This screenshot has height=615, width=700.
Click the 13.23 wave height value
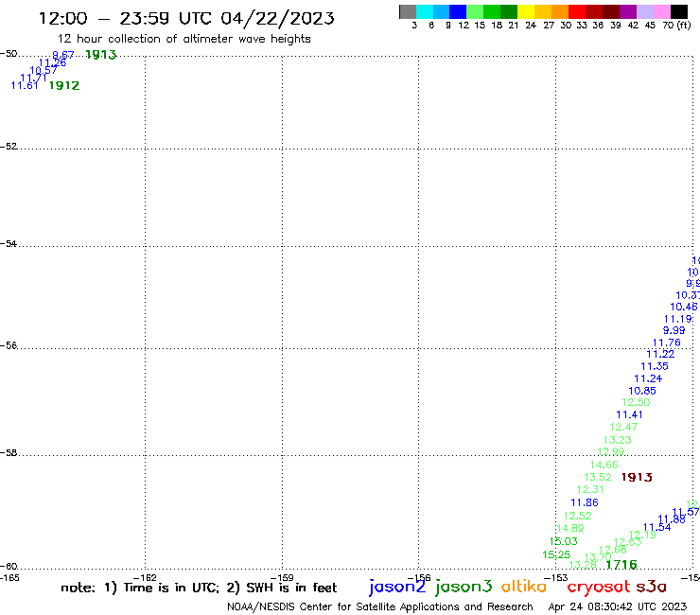pyautogui.click(x=618, y=440)
